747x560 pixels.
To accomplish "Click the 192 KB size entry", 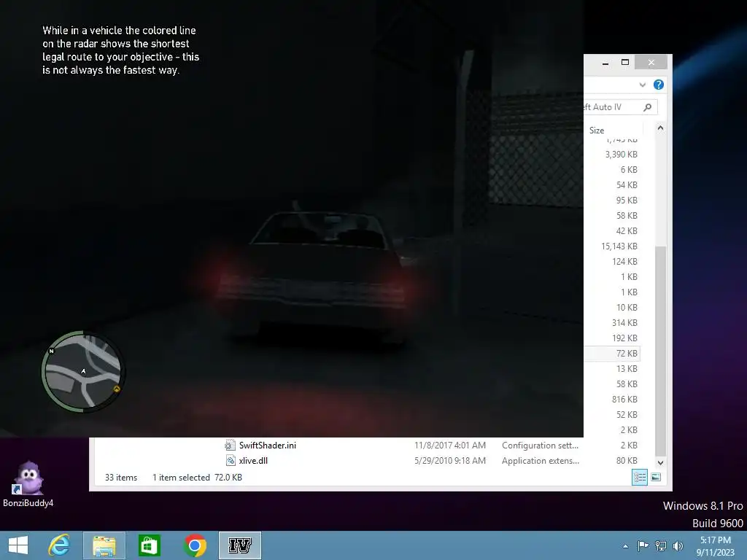I will click(x=624, y=338).
